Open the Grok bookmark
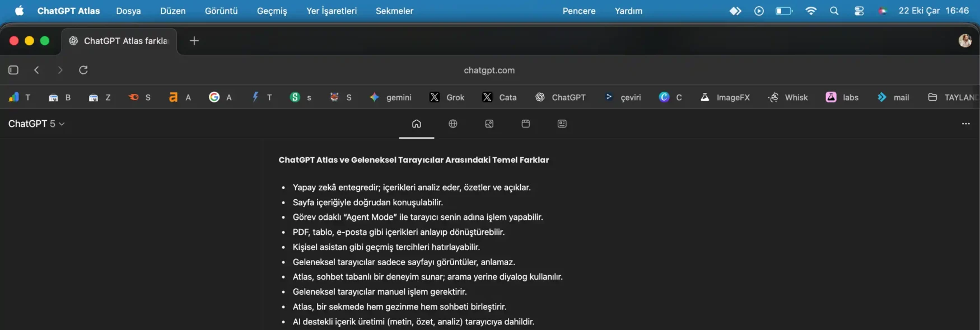980x330 pixels. tap(447, 97)
